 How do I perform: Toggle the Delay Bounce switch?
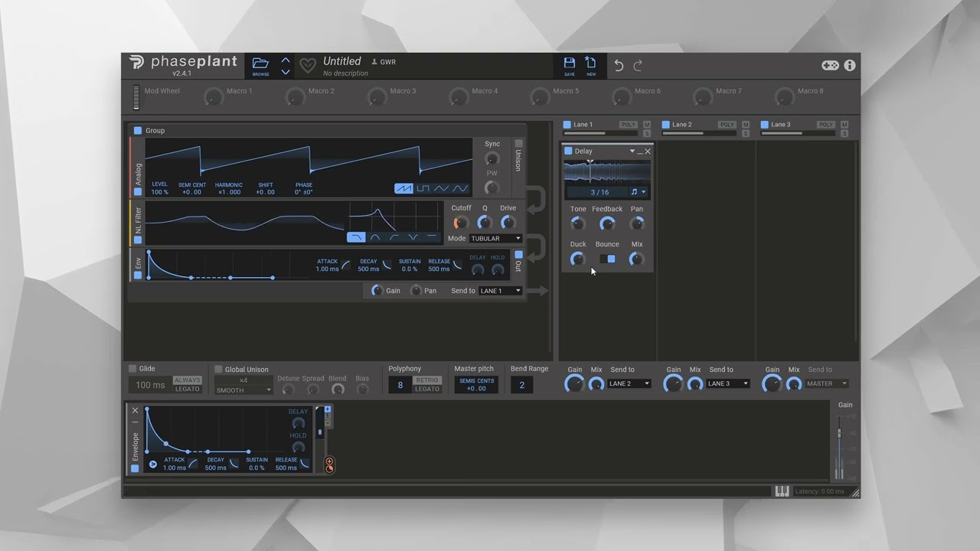click(x=607, y=259)
